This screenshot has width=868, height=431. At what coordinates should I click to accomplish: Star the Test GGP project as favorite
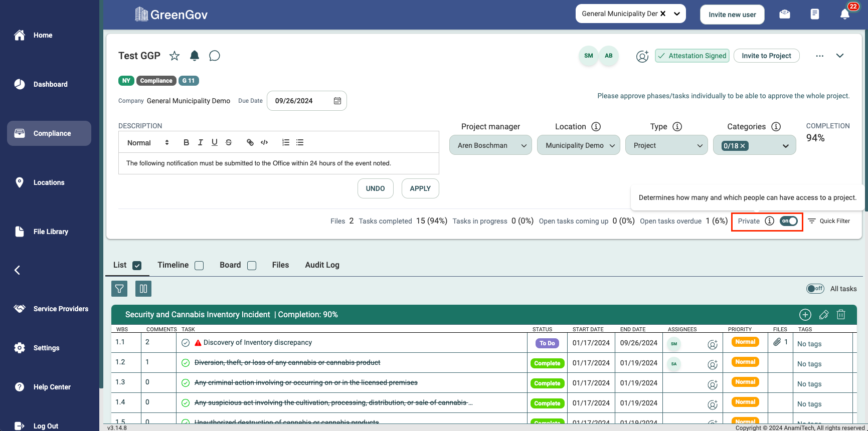175,56
